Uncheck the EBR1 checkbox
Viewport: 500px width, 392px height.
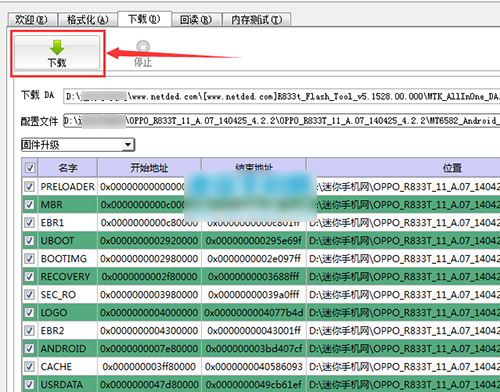(29, 222)
